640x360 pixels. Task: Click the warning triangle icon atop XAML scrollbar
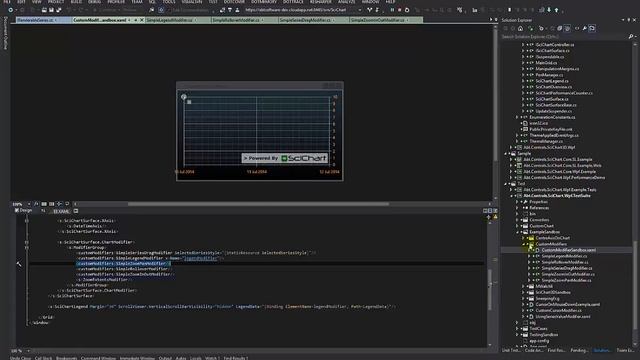click(495, 217)
